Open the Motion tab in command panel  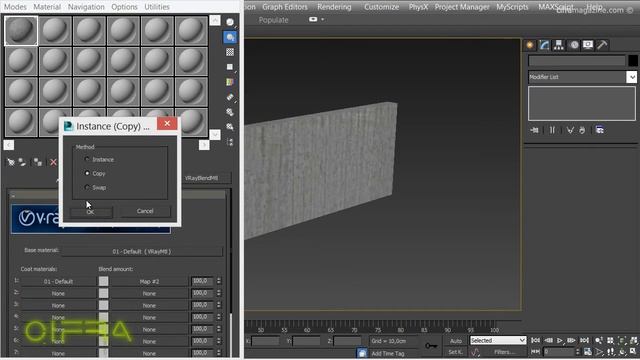coord(574,45)
